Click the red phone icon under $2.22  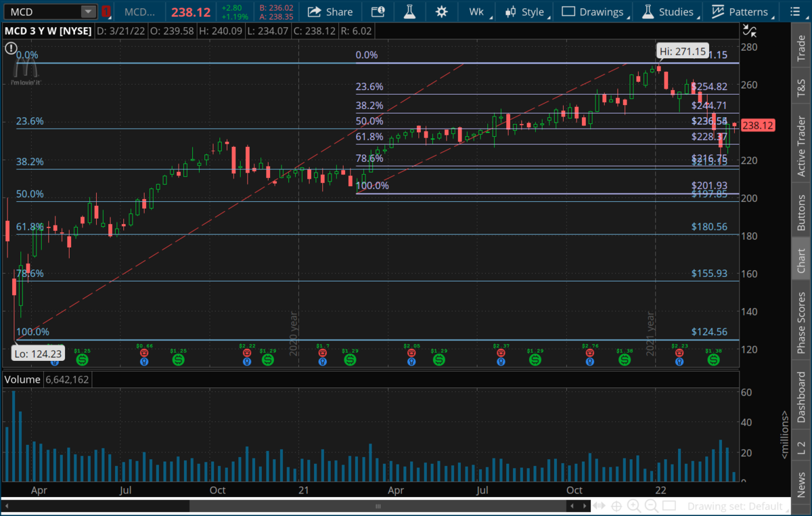coord(247,353)
